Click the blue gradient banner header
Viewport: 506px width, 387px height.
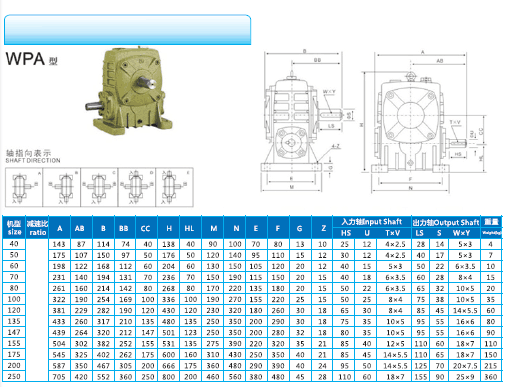(127, 29)
